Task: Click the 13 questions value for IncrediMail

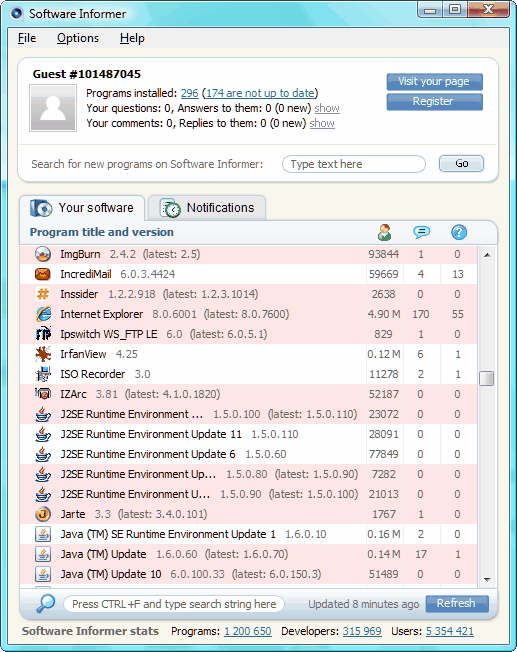Action: 458,274
